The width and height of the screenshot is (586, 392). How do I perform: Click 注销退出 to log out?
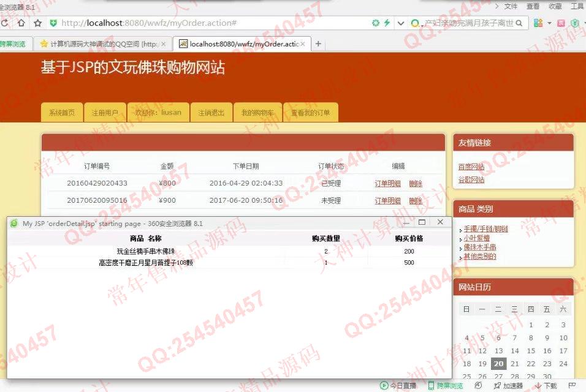point(211,113)
